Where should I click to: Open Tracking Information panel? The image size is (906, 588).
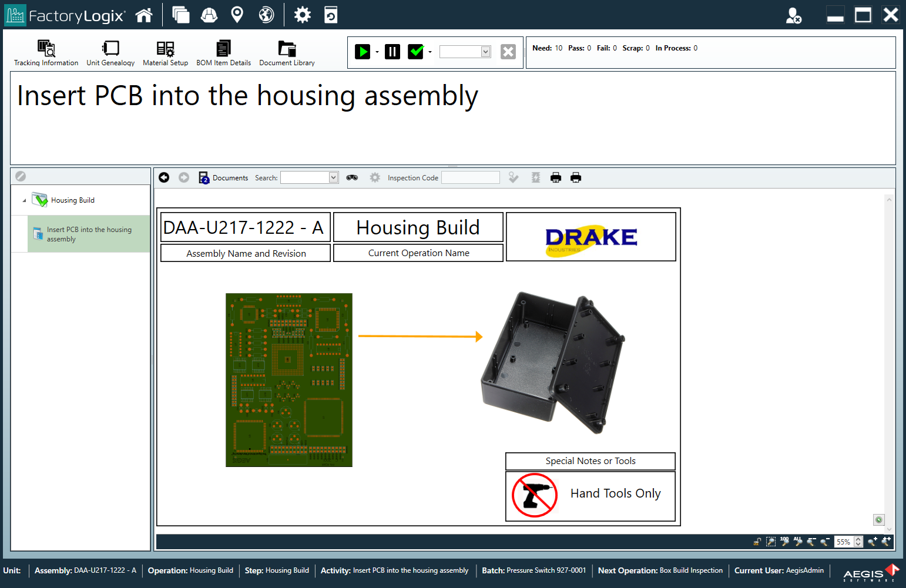tap(46, 53)
